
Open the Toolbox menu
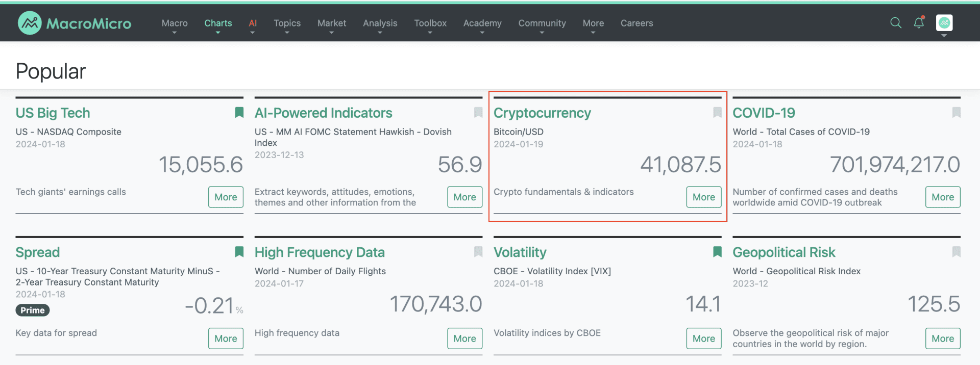(430, 23)
